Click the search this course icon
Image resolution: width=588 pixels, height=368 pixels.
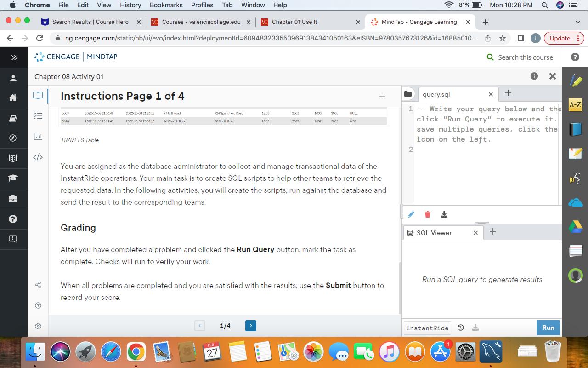[491, 57]
